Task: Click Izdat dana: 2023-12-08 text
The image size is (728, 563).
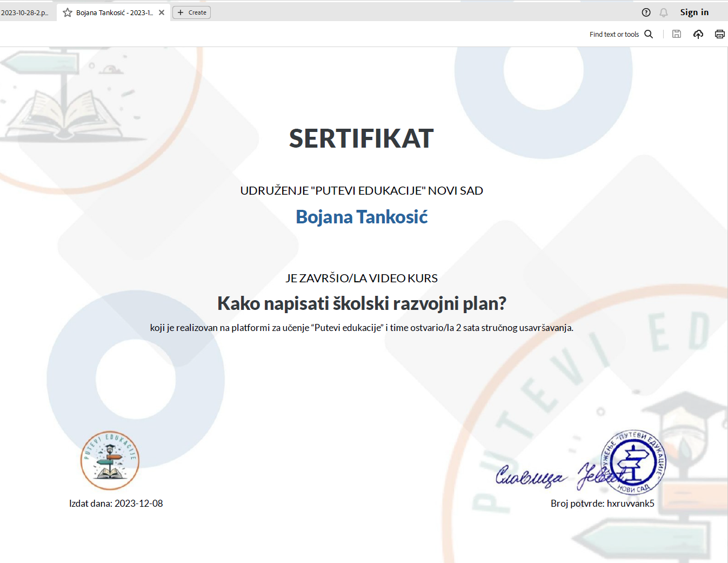Action: (x=116, y=504)
